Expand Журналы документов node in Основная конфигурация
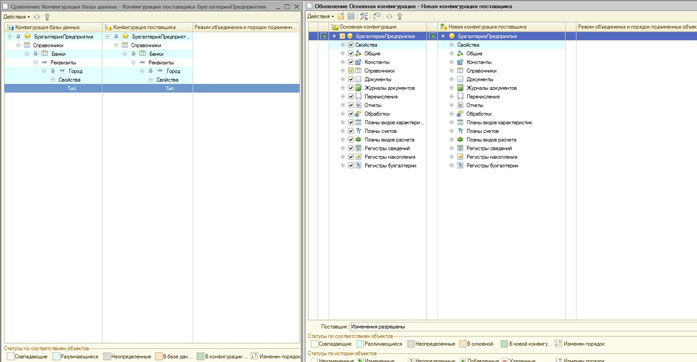Image resolution: width=697 pixels, height=362 pixels. coord(343,88)
